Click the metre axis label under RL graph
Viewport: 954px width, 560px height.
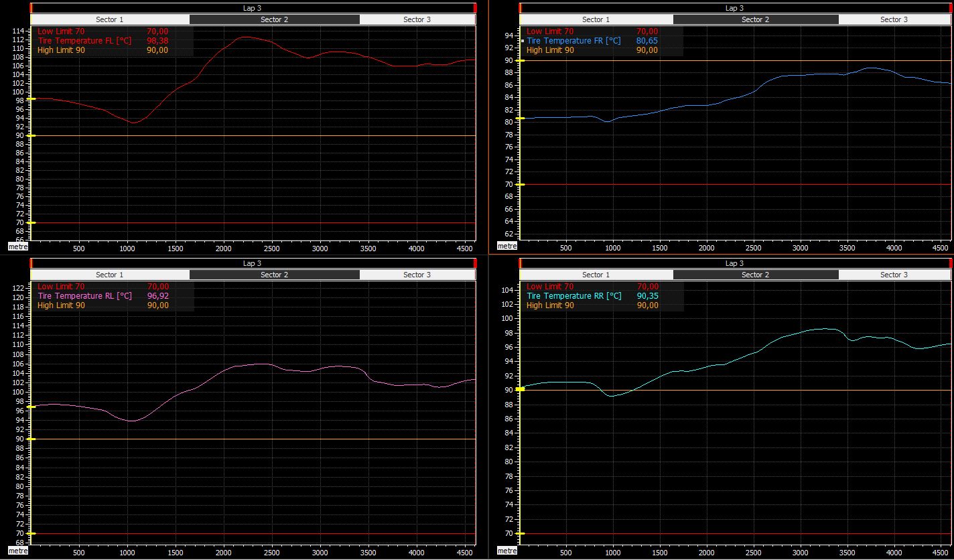[18, 551]
